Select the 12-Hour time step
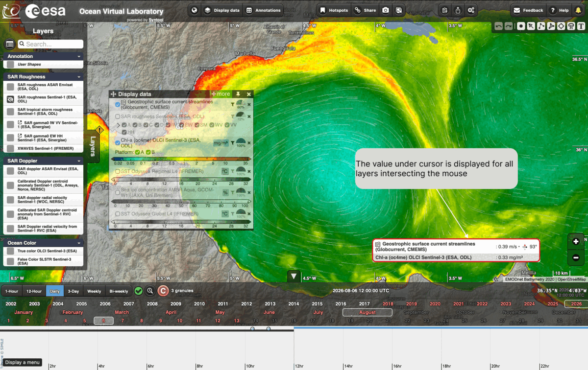This screenshot has width=588, height=370. (x=34, y=291)
